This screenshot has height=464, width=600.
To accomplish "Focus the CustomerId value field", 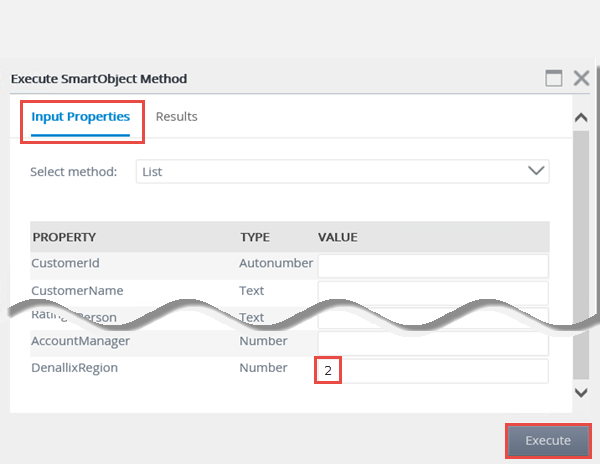I will pos(433,265).
